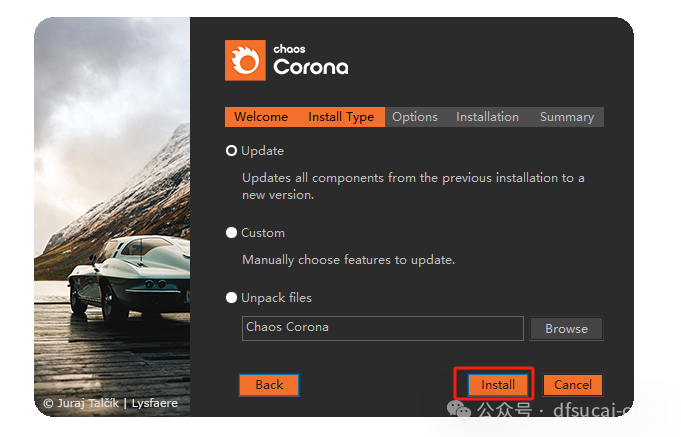Image resolution: width=681 pixels, height=437 pixels.
Task: Click the Browse button
Action: coord(566,329)
